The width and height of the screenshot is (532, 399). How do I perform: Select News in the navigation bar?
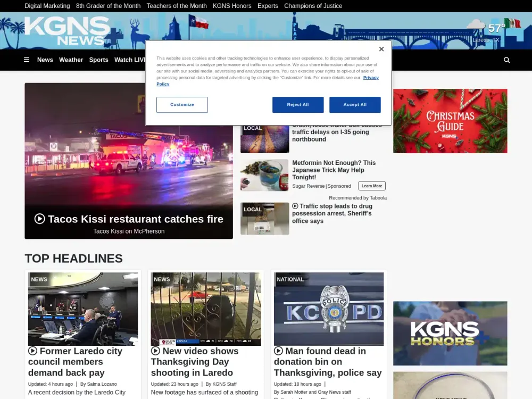coord(45,60)
